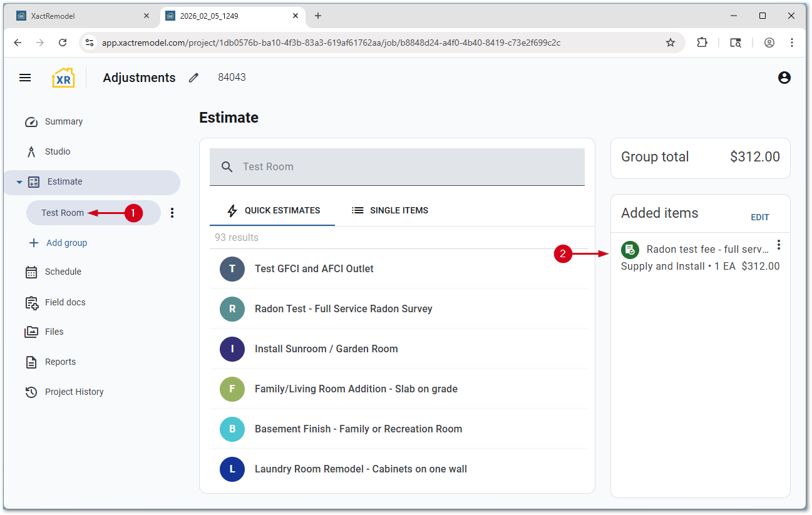Open the Schedule page in sidebar
Image resolution: width=812 pixels, height=515 pixels.
(63, 272)
